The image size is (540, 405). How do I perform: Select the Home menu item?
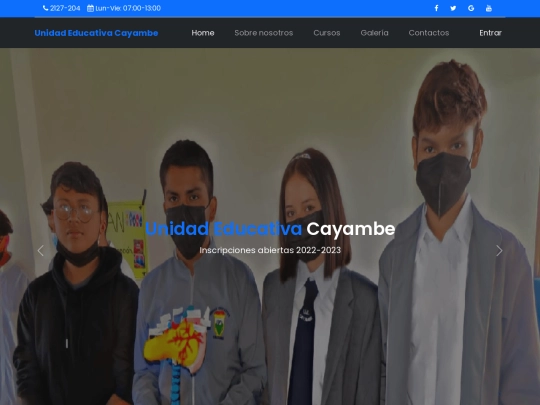tap(203, 33)
